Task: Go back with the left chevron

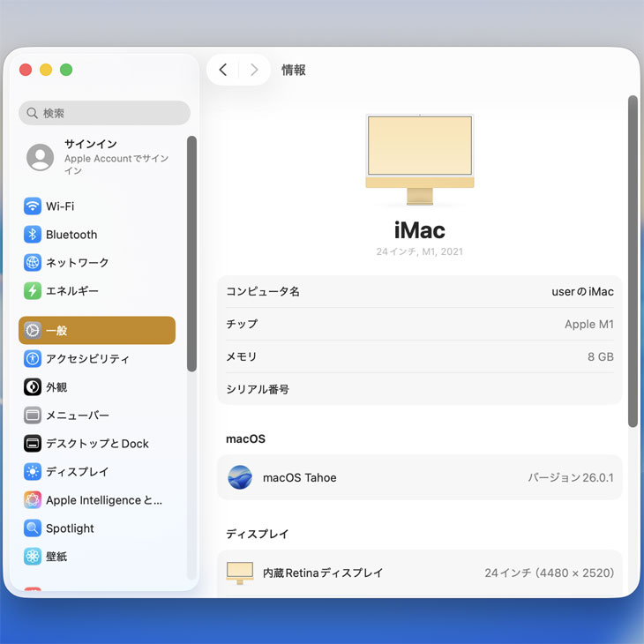Action: click(x=223, y=70)
